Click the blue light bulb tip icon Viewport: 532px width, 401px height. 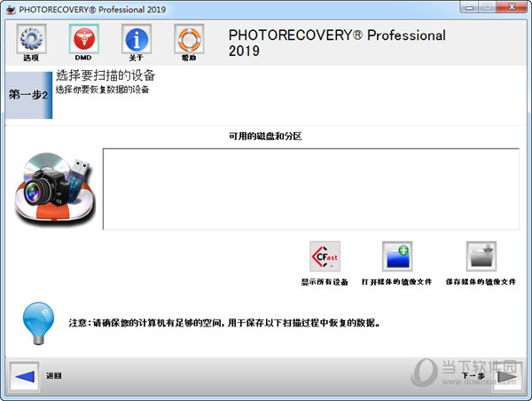coord(38,323)
